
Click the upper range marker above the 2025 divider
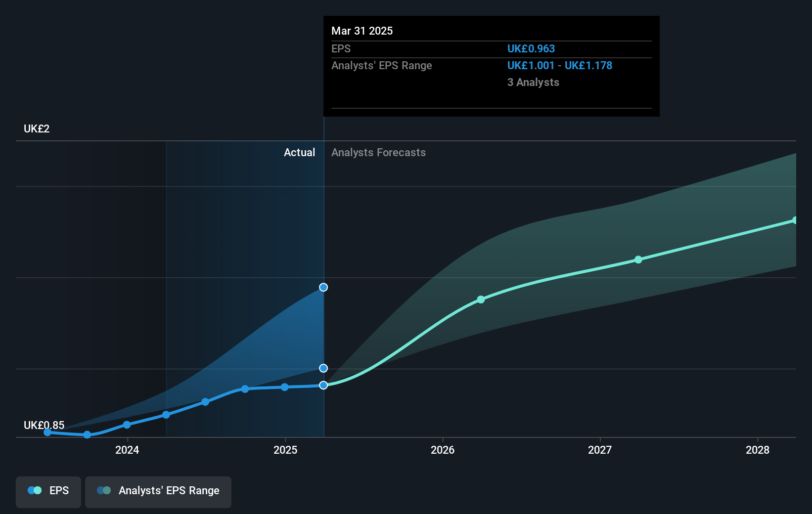click(323, 287)
